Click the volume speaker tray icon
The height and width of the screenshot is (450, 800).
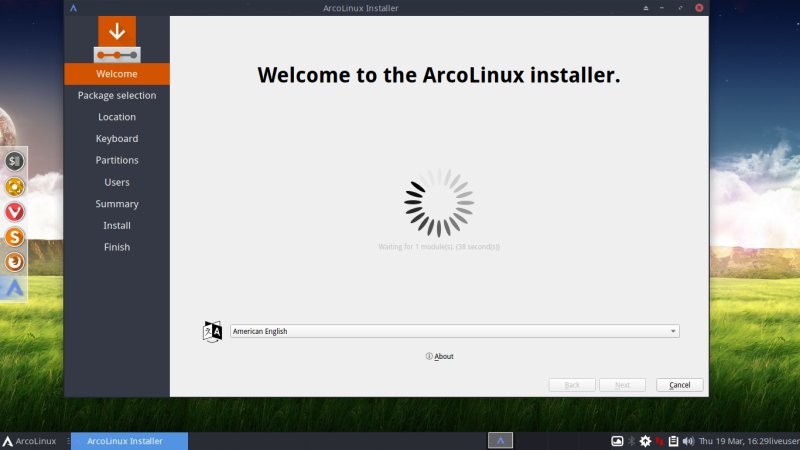[688, 441]
